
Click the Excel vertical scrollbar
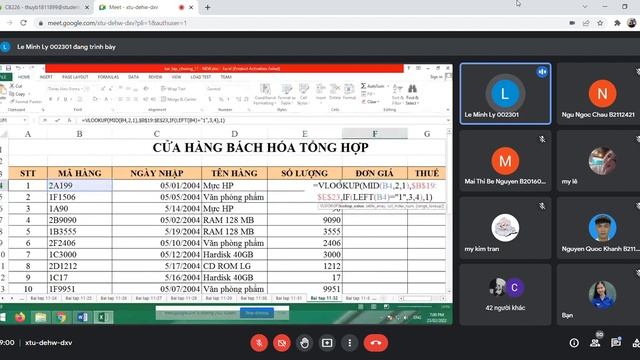tap(449, 210)
